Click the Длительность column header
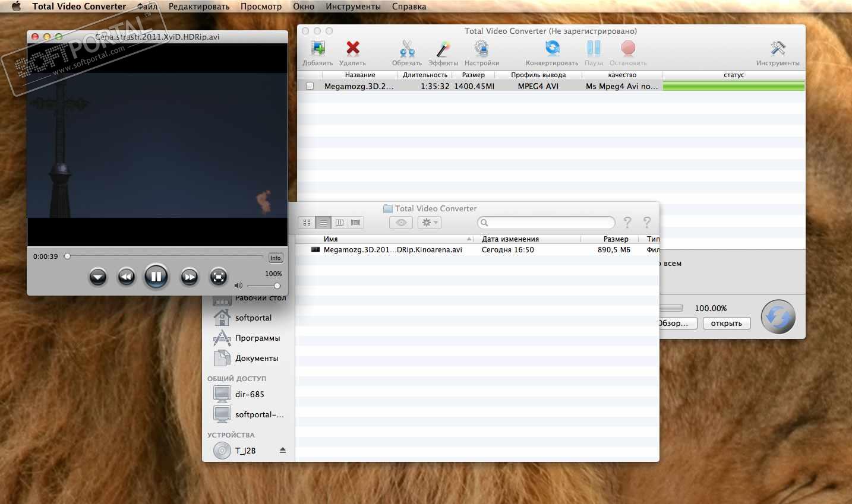Image resolution: width=852 pixels, height=504 pixels. [x=425, y=75]
